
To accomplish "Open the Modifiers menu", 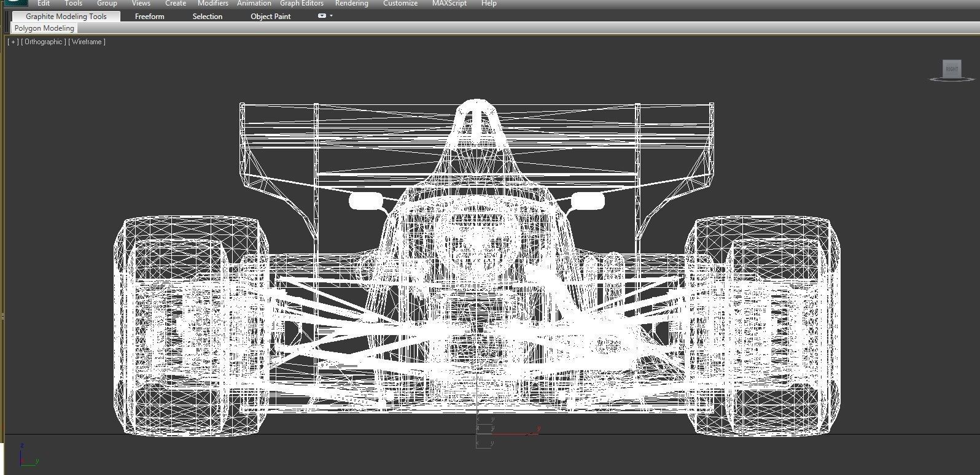I will (x=213, y=3).
